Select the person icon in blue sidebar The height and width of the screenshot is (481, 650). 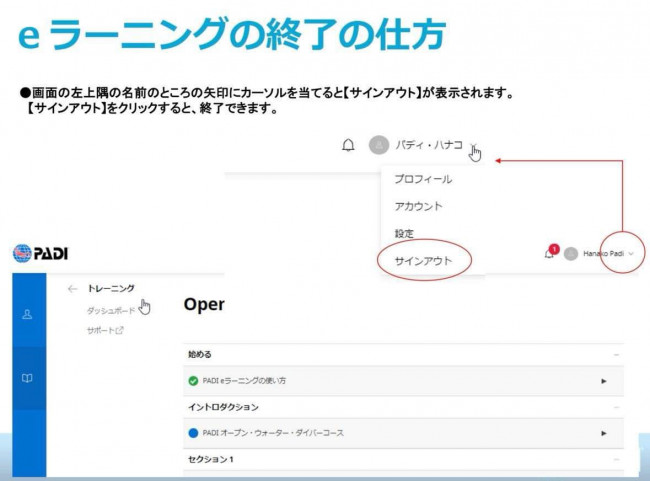tap(28, 313)
